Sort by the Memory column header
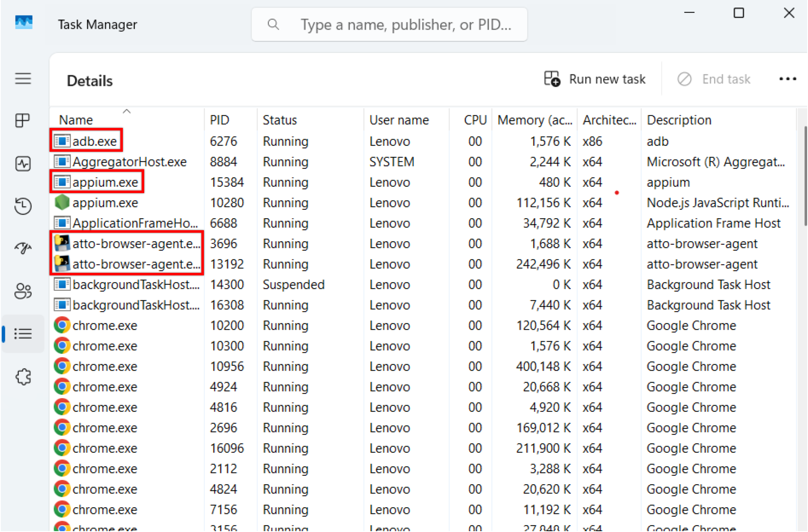 pyautogui.click(x=534, y=120)
